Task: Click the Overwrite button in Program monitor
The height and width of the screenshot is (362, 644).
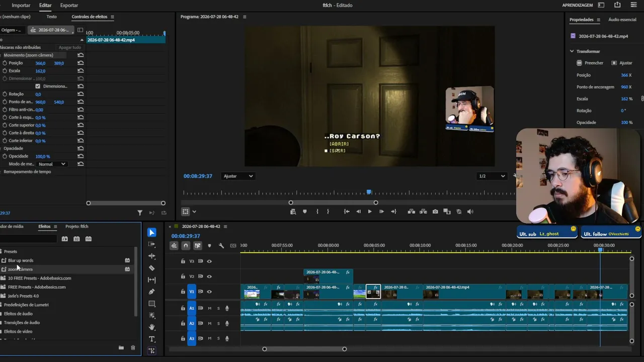Action: pyautogui.click(x=424, y=212)
